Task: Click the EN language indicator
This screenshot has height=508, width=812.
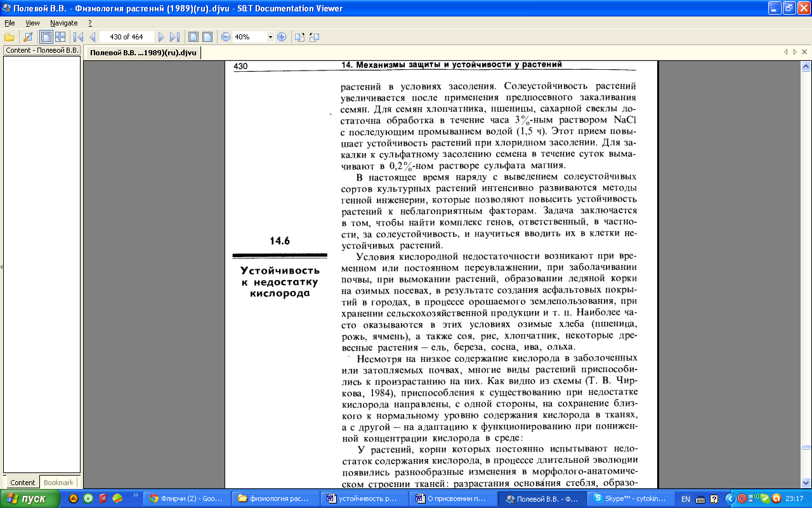Action: click(x=685, y=499)
